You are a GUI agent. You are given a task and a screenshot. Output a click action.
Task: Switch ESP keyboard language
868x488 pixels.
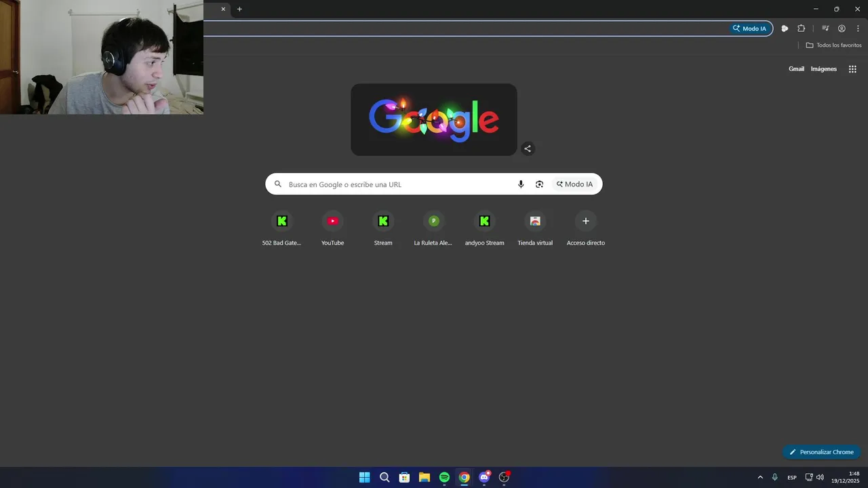coord(792,478)
